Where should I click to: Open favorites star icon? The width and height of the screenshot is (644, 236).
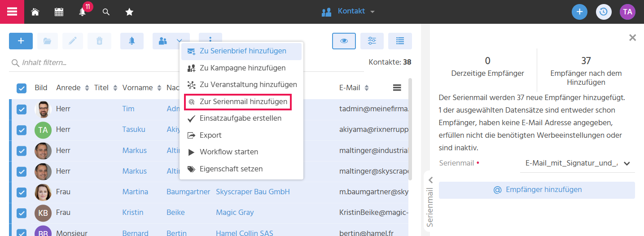(129, 12)
